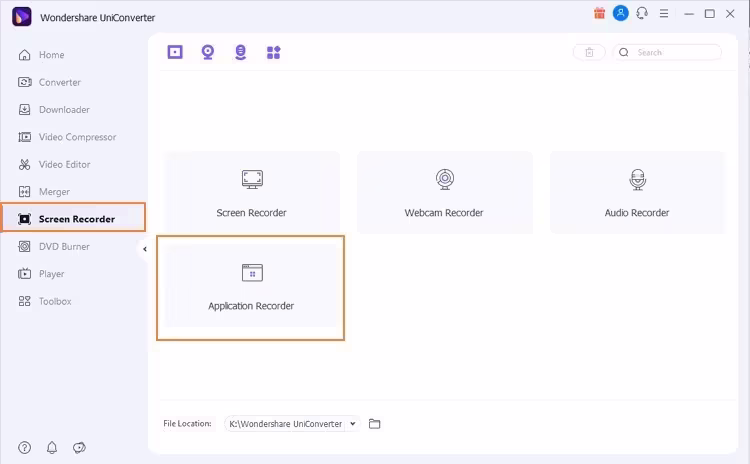This screenshot has height=464, width=750.
Task: Open the feedback chat icon
Action: [79, 447]
